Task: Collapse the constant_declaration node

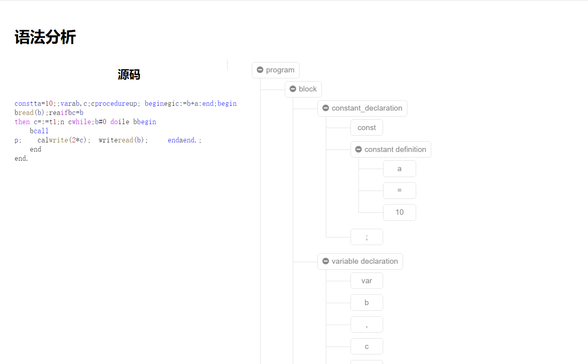Action: tap(325, 108)
